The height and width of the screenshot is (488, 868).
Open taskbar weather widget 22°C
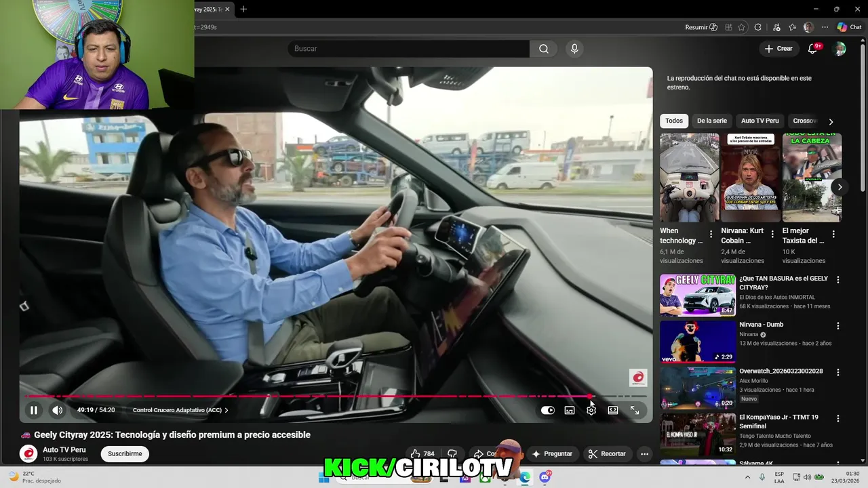pos(34,477)
